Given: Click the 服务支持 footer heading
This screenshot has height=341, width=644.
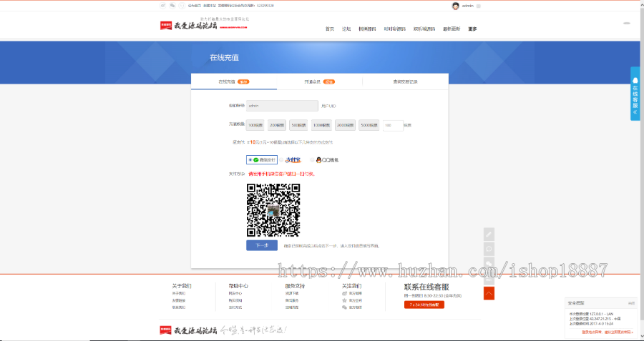Looking at the screenshot, I should [295, 286].
